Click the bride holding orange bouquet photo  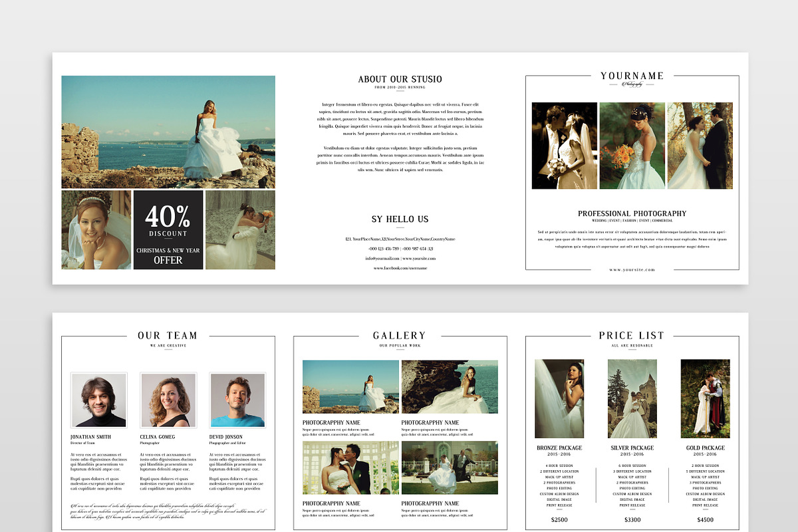(x=632, y=146)
